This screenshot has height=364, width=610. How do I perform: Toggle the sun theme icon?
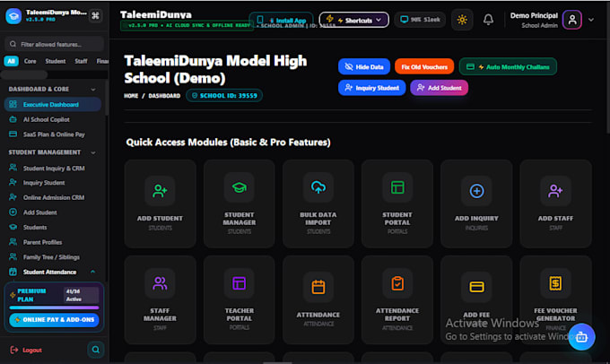462,20
